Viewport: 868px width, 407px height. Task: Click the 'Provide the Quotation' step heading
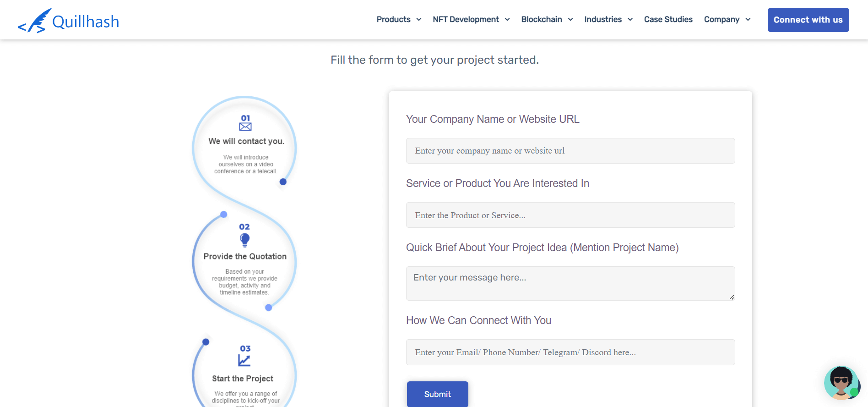click(245, 256)
